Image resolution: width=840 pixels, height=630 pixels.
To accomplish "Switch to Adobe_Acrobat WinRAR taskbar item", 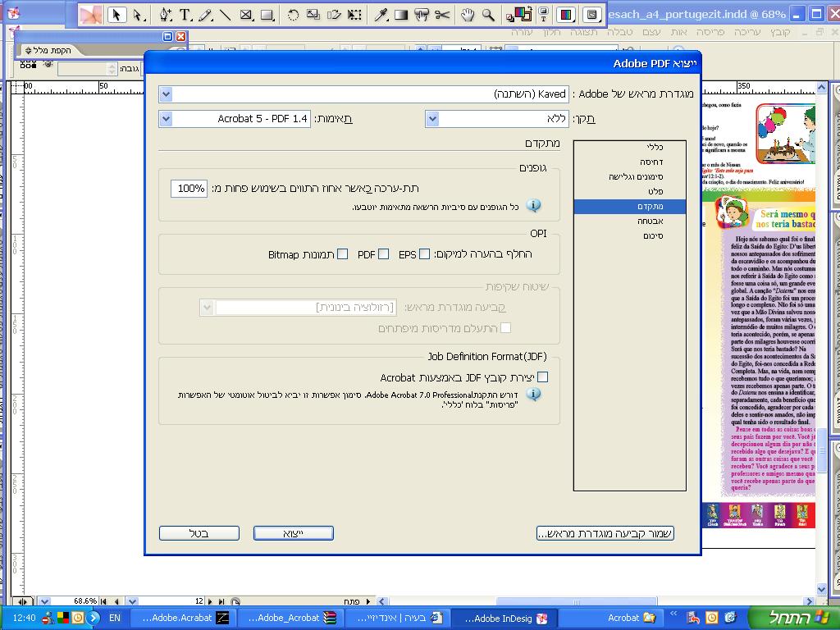I will pos(290,618).
